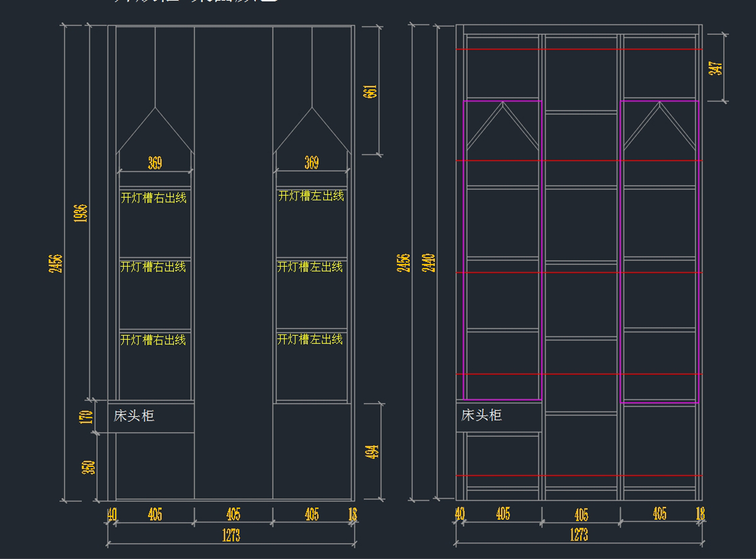Select the 床头柜 label in the right drawing

[x=481, y=415]
